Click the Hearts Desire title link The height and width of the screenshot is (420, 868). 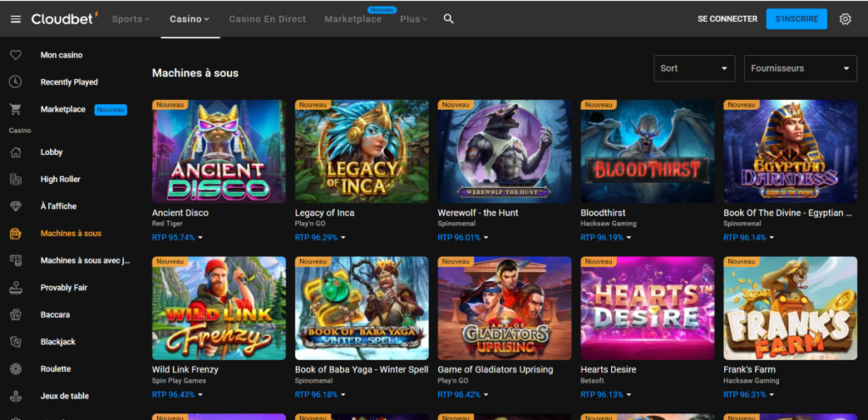coord(609,369)
